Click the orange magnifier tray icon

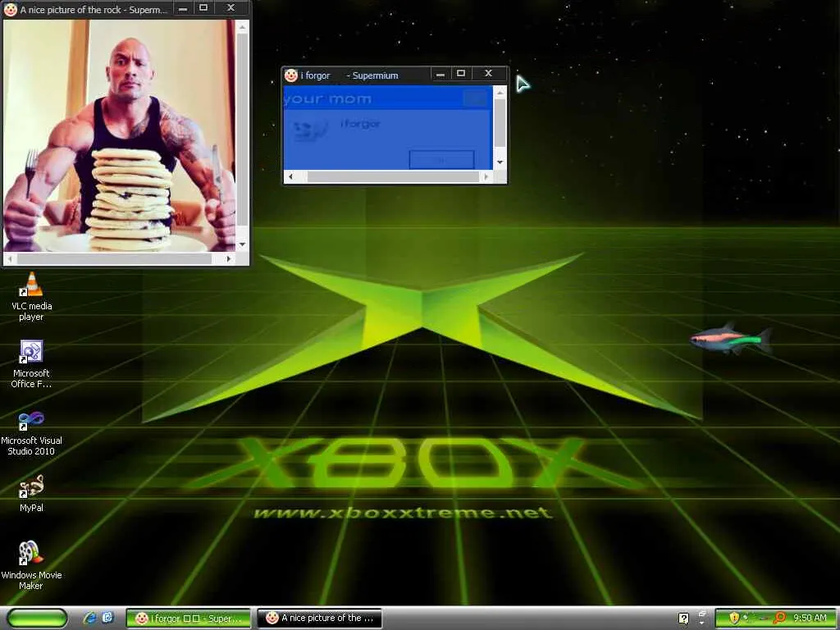[x=779, y=618]
